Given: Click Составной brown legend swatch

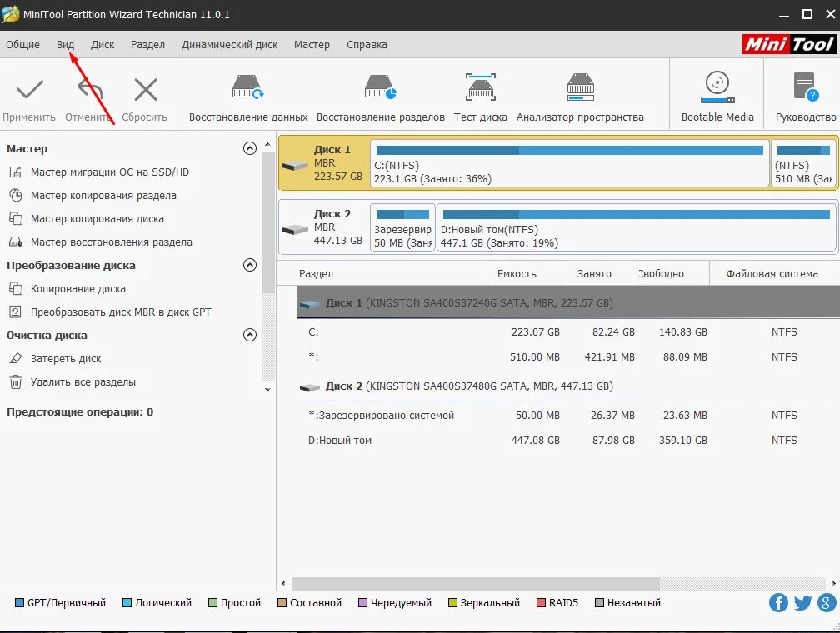Looking at the screenshot, I should pyautogui.click(x=282, y=603).
